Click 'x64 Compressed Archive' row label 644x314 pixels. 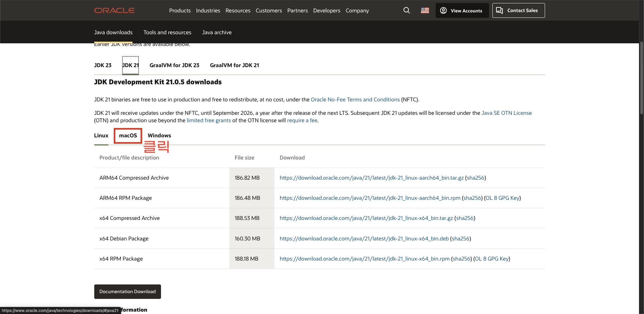pos(129,218)
